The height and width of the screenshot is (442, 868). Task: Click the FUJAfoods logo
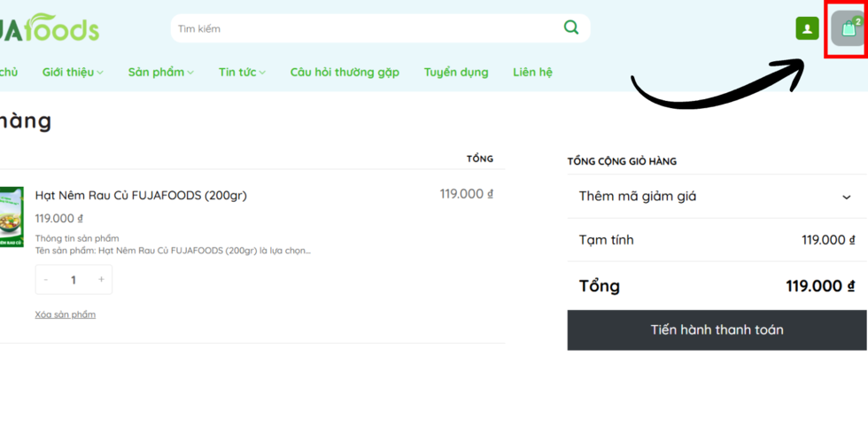[x=50, y=27]
